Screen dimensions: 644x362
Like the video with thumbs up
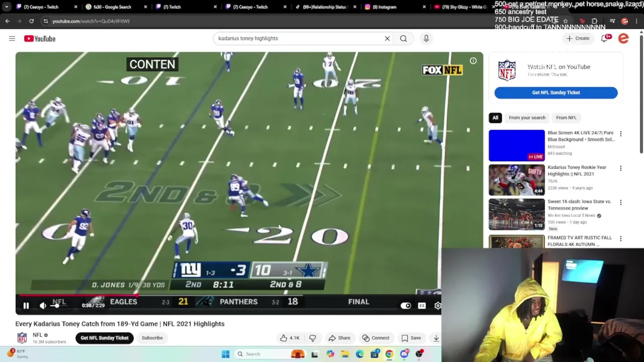point(289,338)
